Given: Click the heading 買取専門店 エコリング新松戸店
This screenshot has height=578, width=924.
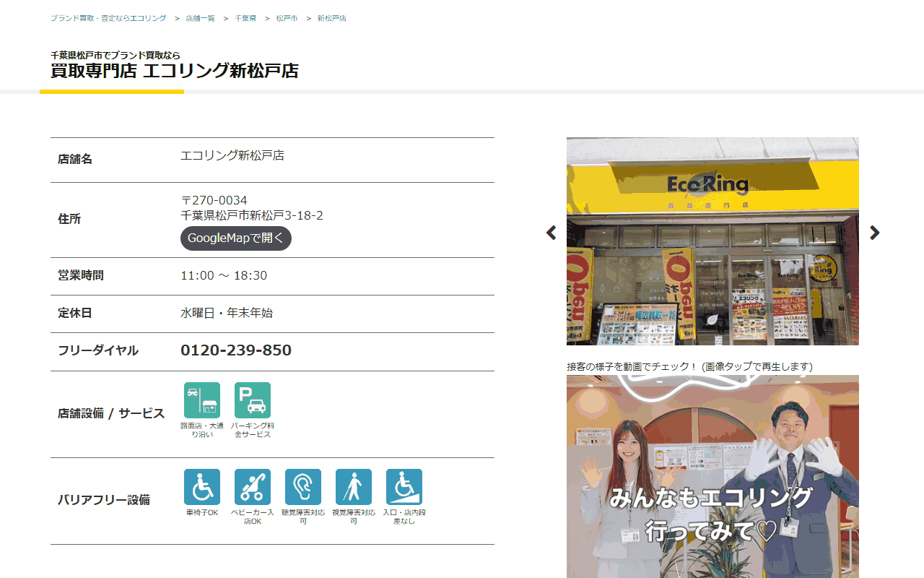Looking at the screenshot, I should [175, 71].
